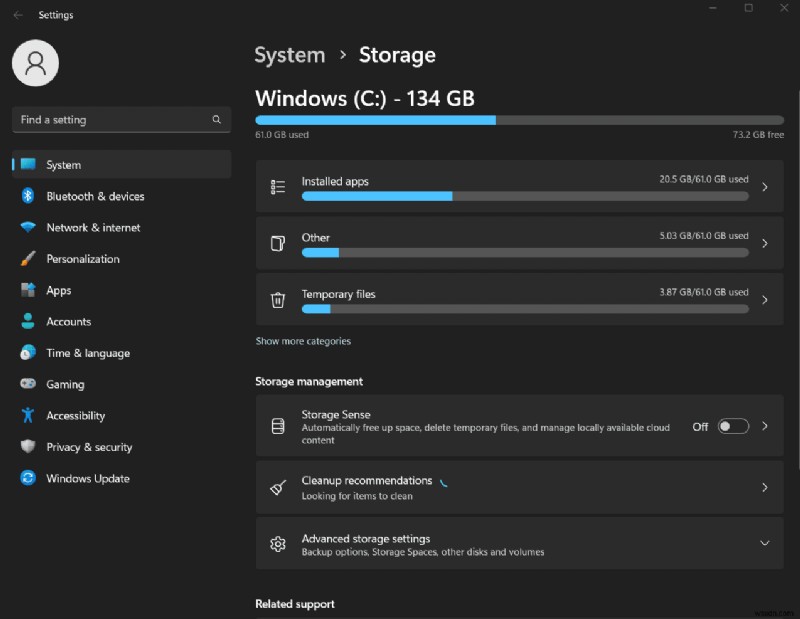Screen dimensions: 800x619
Task: Click the Windows Update sync icon
Action: (x=28, y=478)
